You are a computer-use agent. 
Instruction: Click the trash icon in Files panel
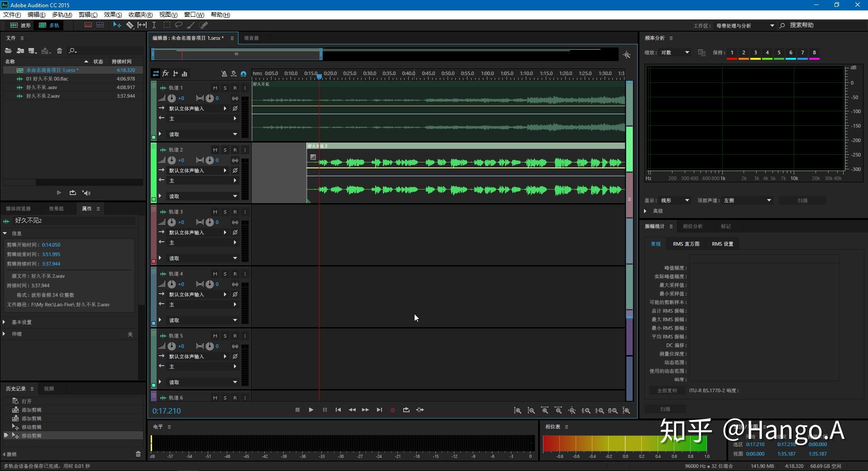tap(59, 51)
